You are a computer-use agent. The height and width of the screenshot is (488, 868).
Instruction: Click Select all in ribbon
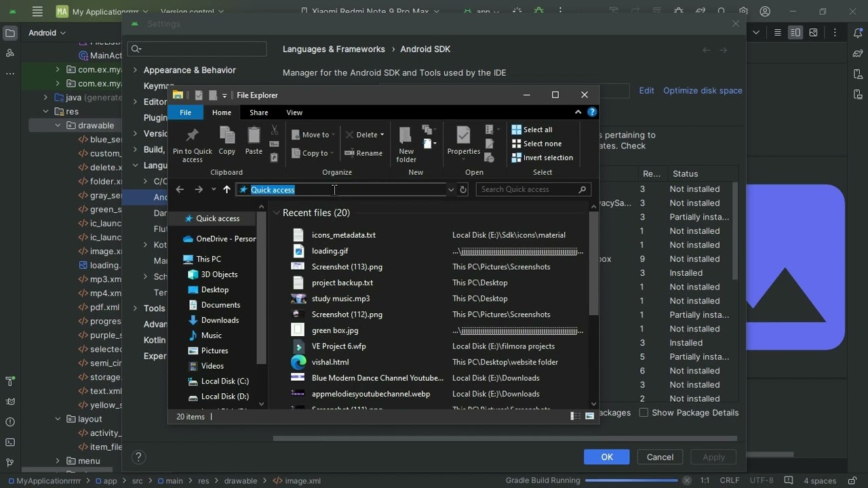[532, 129]
